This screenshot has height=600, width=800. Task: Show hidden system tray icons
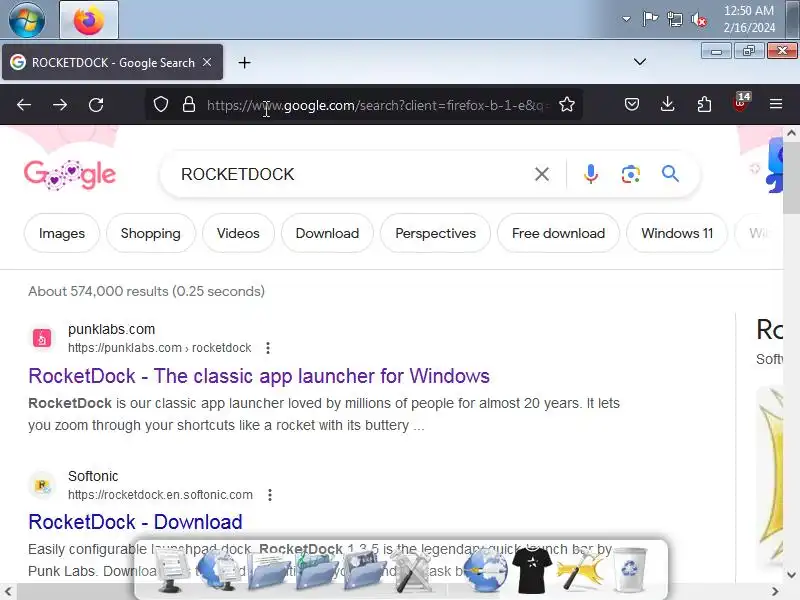point(626,19)
